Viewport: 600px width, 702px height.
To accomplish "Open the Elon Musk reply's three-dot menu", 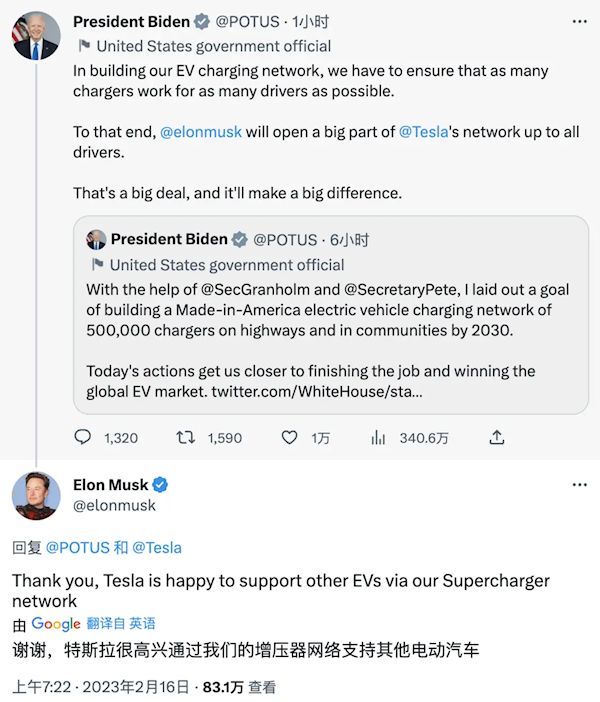I will coord(579,484).
